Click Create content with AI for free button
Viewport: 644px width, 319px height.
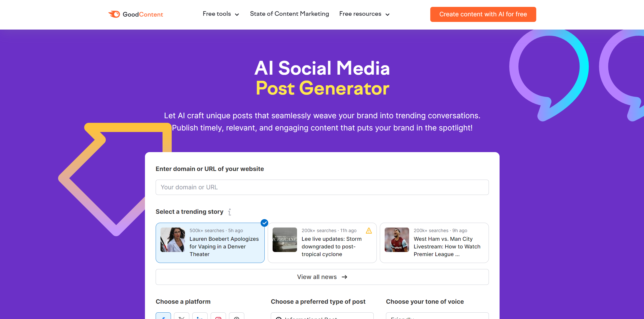click(482, 14)
